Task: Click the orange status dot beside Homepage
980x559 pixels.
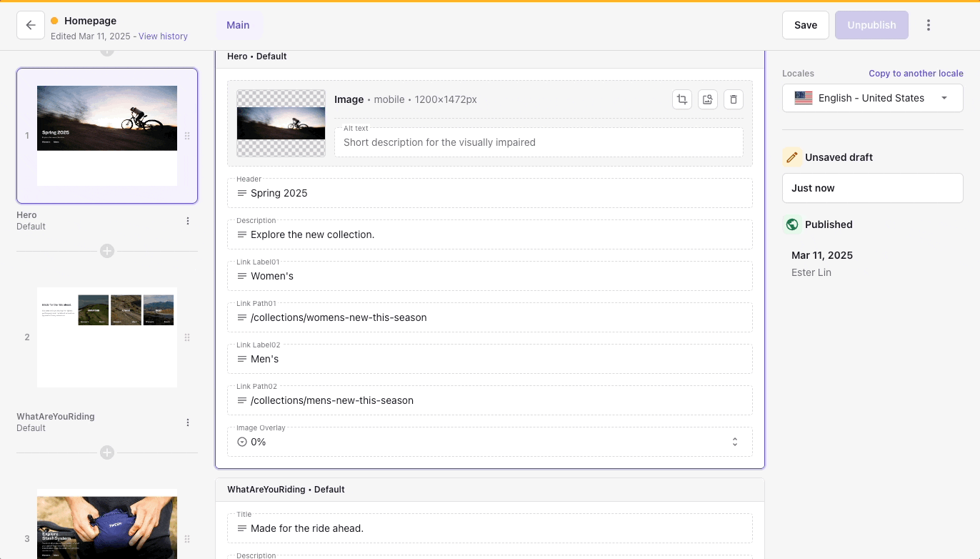Action: click(x=54, y=21)
